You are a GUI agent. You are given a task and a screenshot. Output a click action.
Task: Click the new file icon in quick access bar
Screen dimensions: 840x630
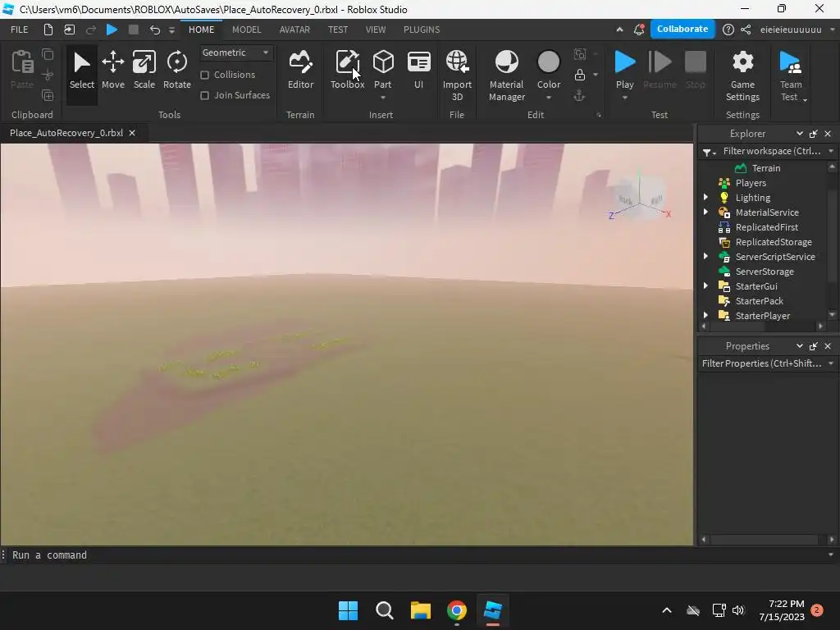coord(48,30)
